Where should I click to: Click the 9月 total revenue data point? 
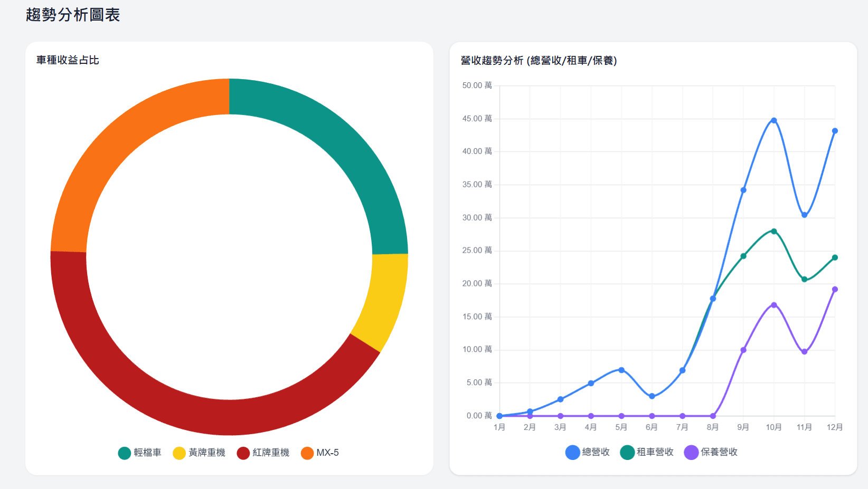pos(743,190)
